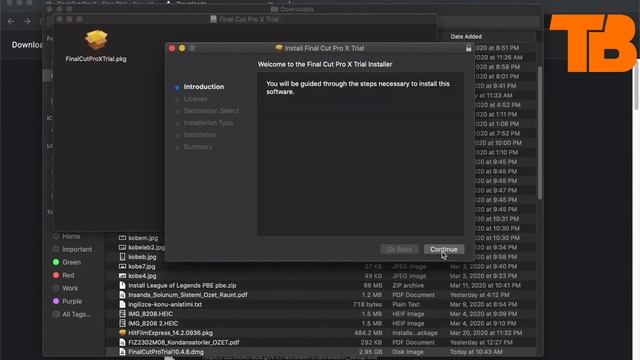Click the 2.95 GB size cell
The width and height of the screenshot is (640, 360).
coord(370,352)
